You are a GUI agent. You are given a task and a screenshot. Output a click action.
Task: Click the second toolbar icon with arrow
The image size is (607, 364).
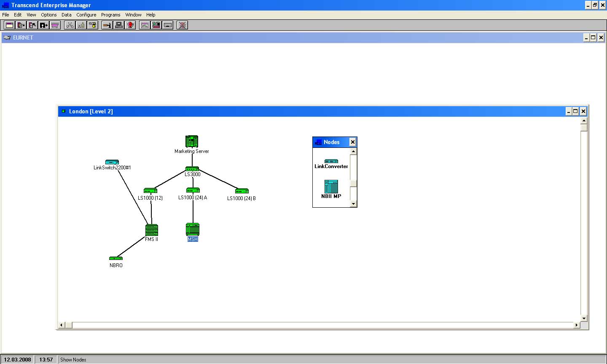(x=21, y=25)
